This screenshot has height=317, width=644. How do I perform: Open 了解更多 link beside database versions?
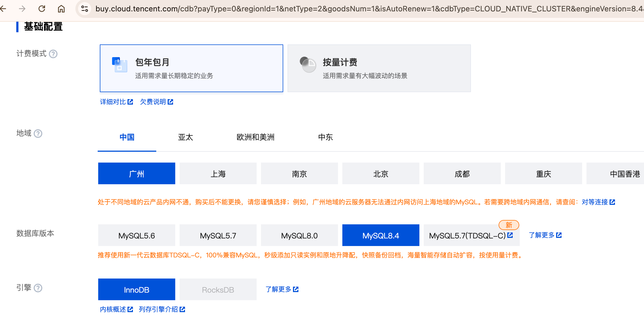(545, 235)
